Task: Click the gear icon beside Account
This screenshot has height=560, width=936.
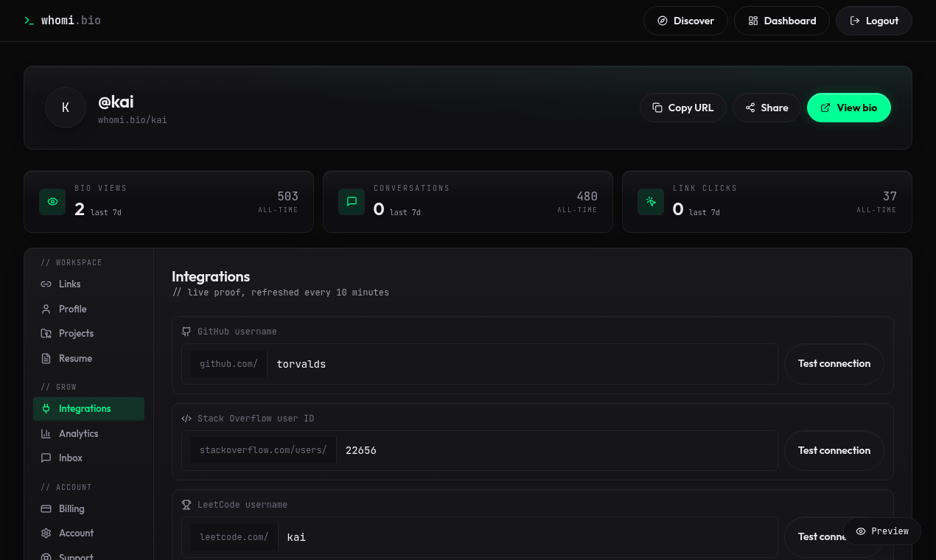Action: click(46, 533)
